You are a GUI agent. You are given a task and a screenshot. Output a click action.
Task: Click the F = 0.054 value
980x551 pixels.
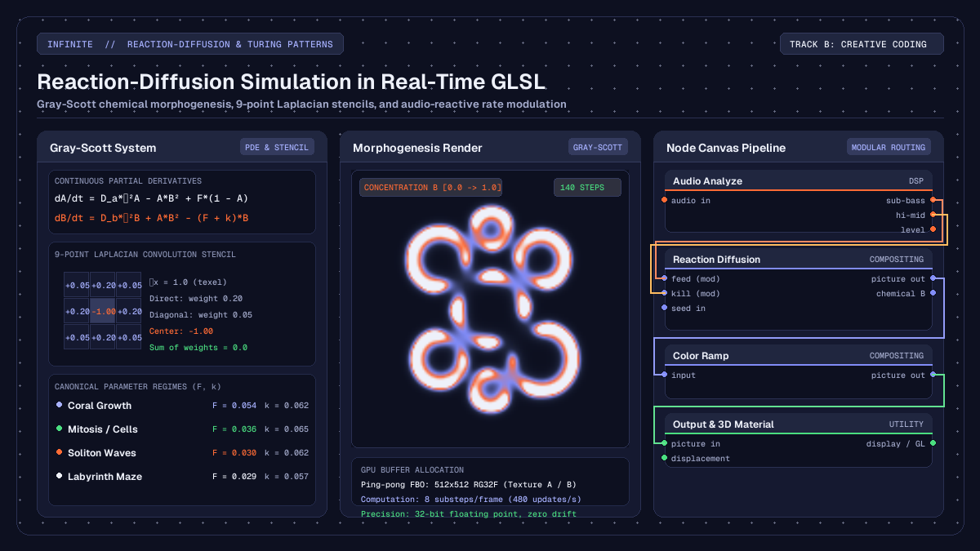(x=234, y=405)
